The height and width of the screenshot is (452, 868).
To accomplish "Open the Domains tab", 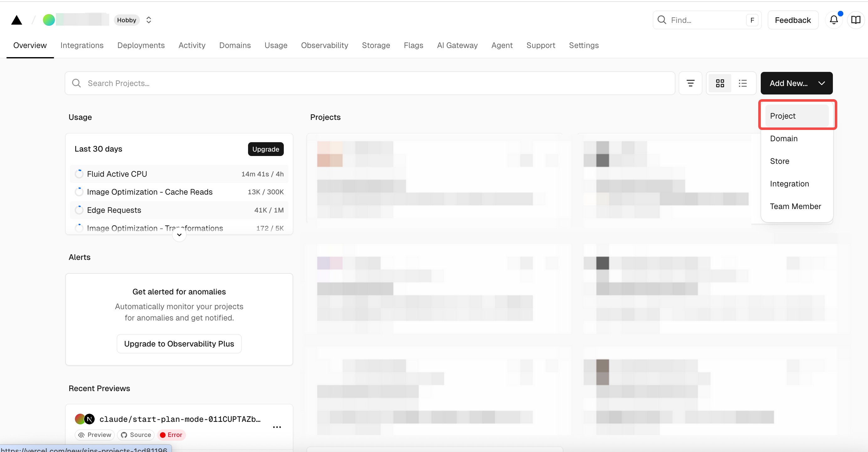I will pos(235,45).
